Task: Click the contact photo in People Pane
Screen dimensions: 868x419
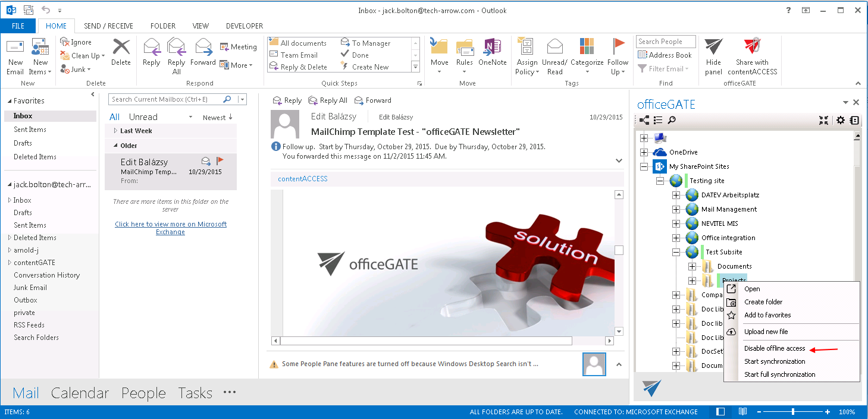Action: [x=594, y=364]
